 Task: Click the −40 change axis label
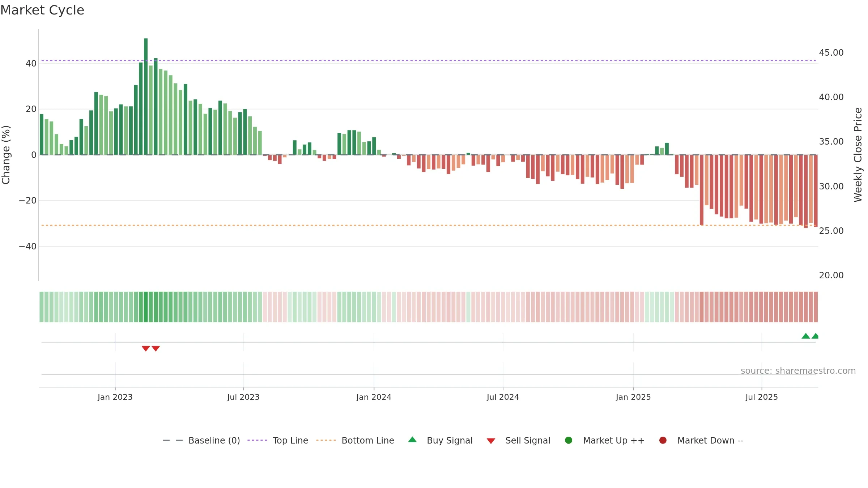click(x=28, y=247)
